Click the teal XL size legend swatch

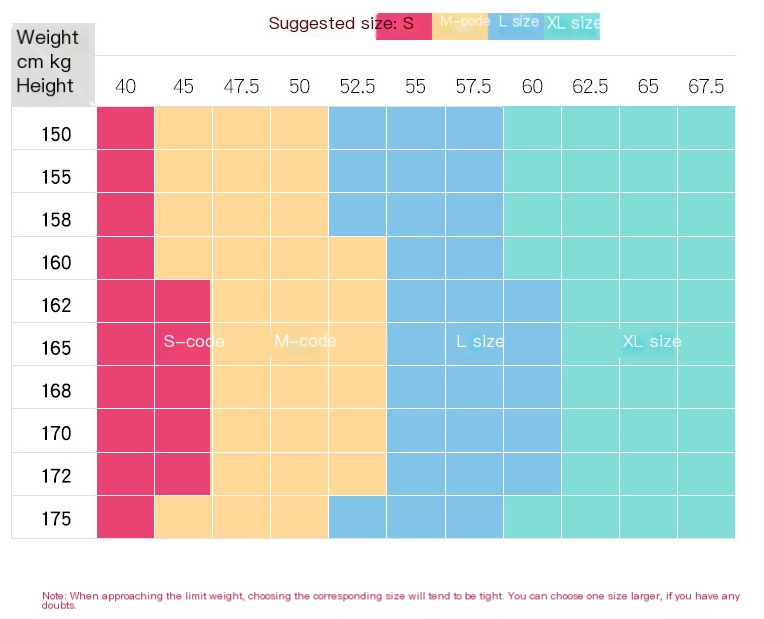point(572,26)
